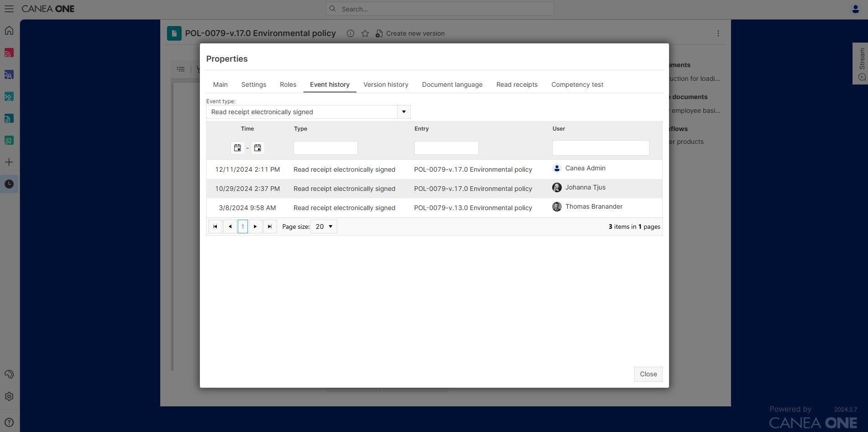This screenshot has width=868, height=432.
Task: Go to next page of results
Action: click(256, 227)
